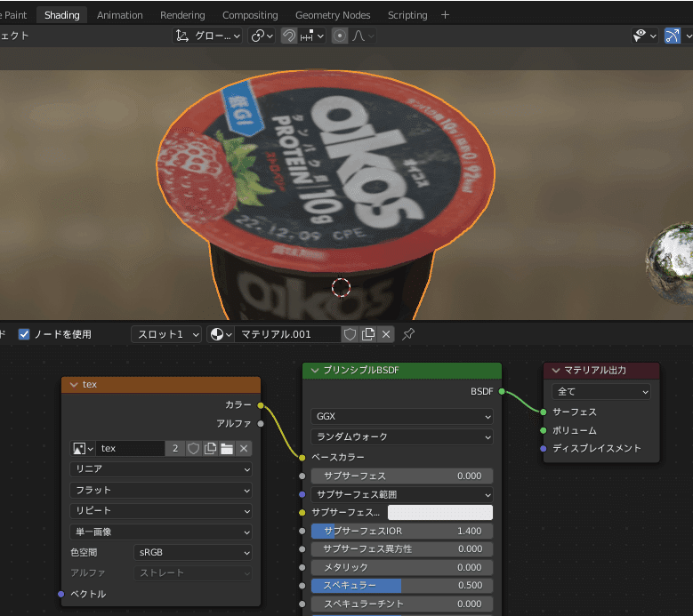The height and width of the screenshot is (616, 693).
Task: Edit the マテリアル.001 name field
Action: tap(287, 334)
